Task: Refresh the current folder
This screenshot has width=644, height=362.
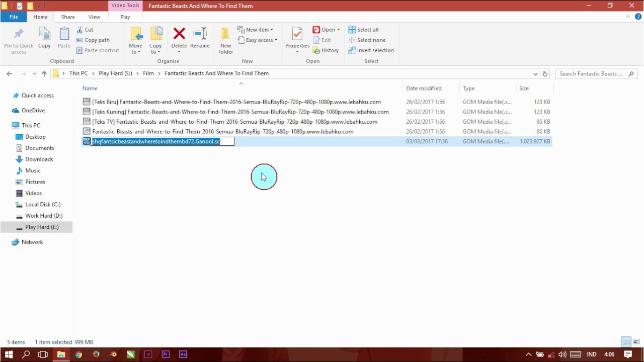Action: click(545, 73)
